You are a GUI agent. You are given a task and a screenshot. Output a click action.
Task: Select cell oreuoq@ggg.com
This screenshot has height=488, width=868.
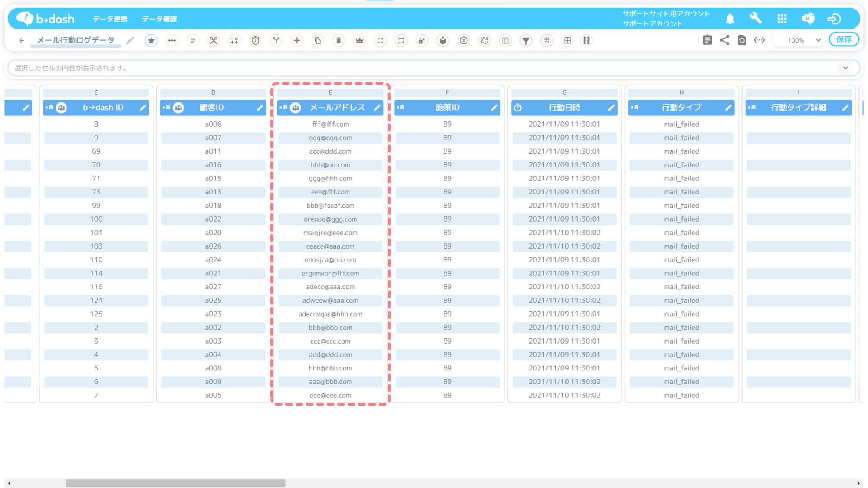pos(330,219)
